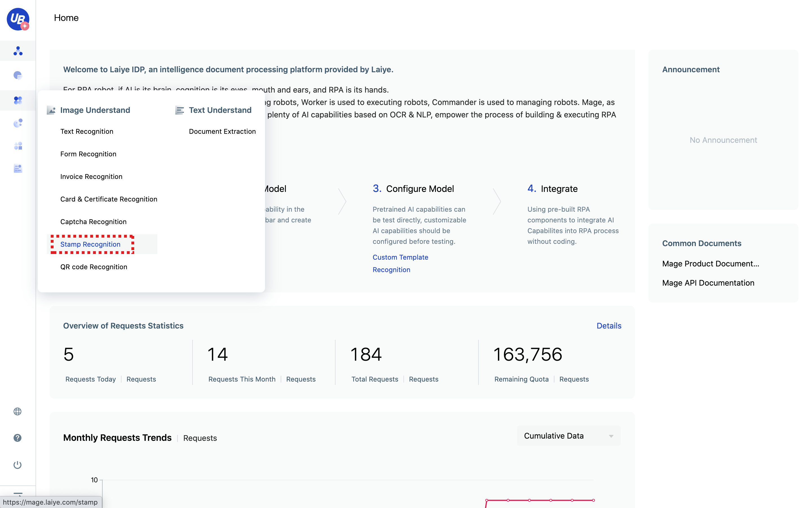This screenshot has width=812, height=508.
Task: Select the four-circle AI capabilities sidebar icon
Action: pyautogui.click(x=18, y=100)
